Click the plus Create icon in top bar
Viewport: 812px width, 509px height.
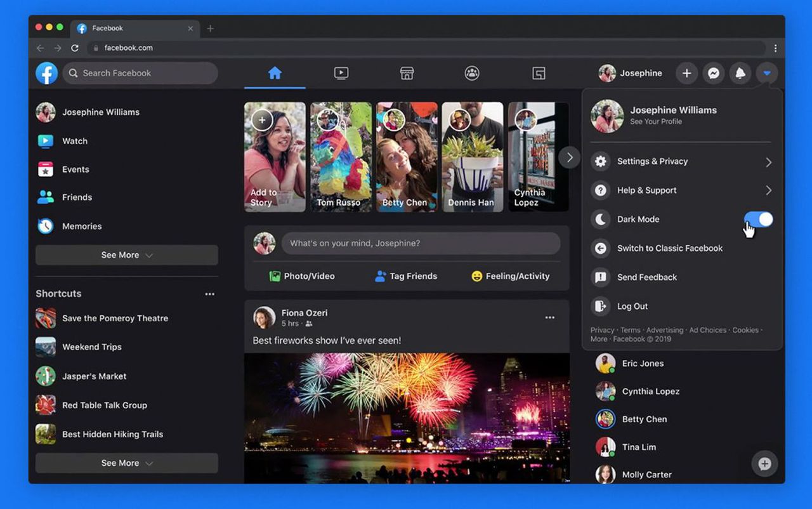coord(686,74)
